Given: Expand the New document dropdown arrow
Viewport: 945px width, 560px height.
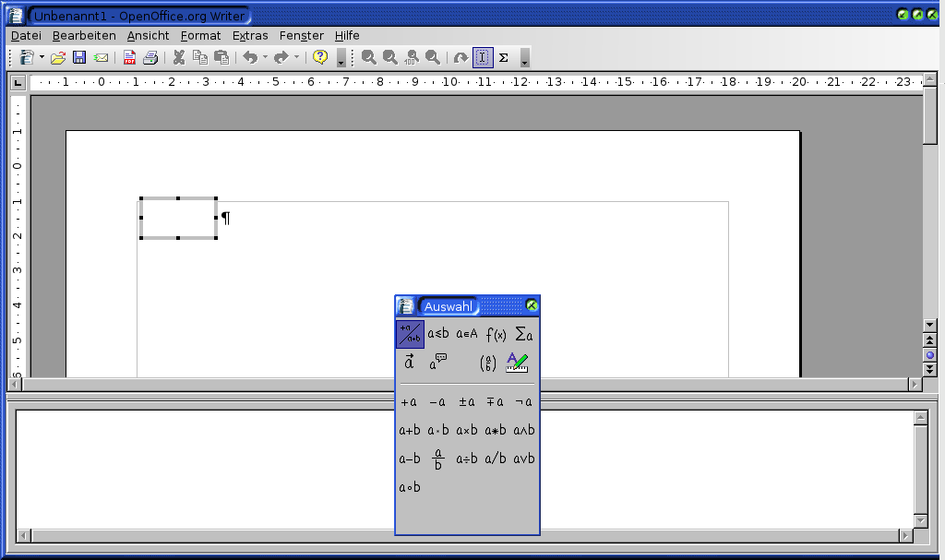Looking at the screenshot, I should pyautogui.click(x=42, y=58).
